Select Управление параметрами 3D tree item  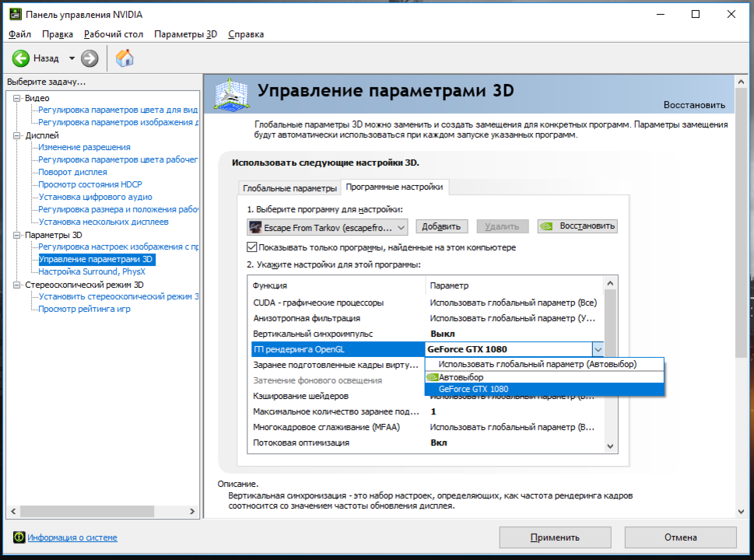click(96, 259)
